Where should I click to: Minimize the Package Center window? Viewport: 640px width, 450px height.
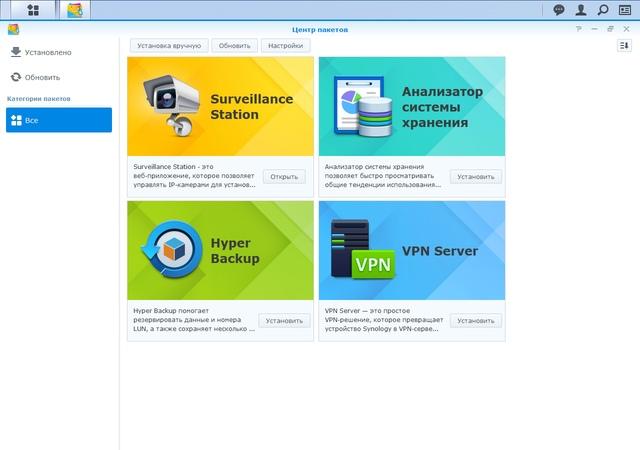tap(594, 29)
